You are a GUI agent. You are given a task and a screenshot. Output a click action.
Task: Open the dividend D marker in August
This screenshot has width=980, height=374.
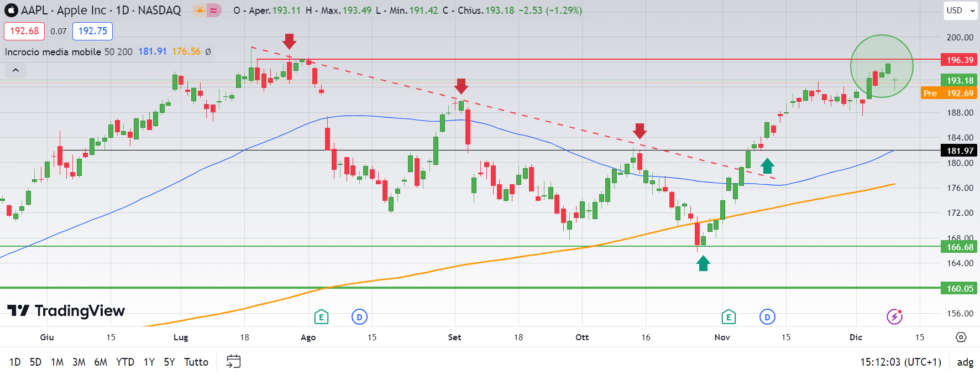(x=359, y=317)
